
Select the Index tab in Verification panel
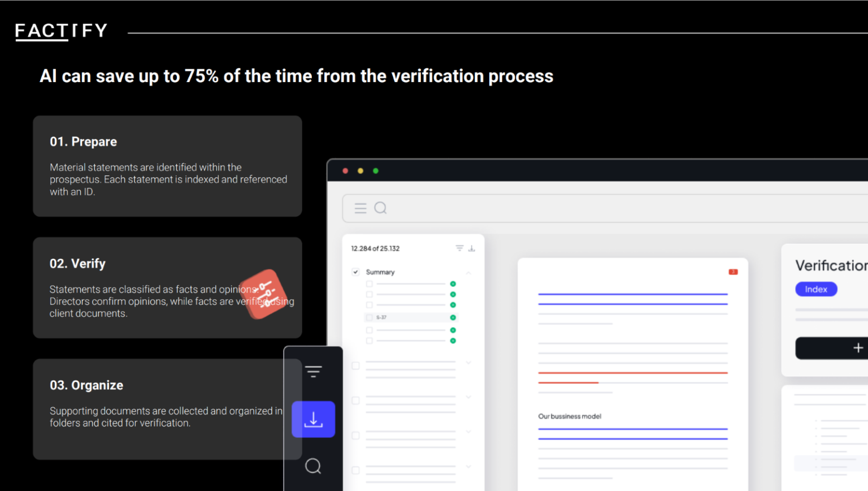(816, 289)
